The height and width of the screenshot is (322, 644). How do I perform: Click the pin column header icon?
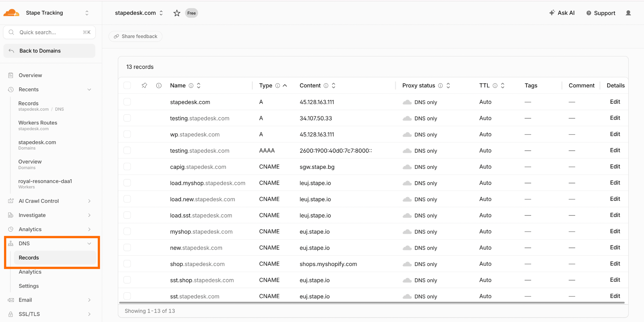pyautogui.click(x=144, y=86)
